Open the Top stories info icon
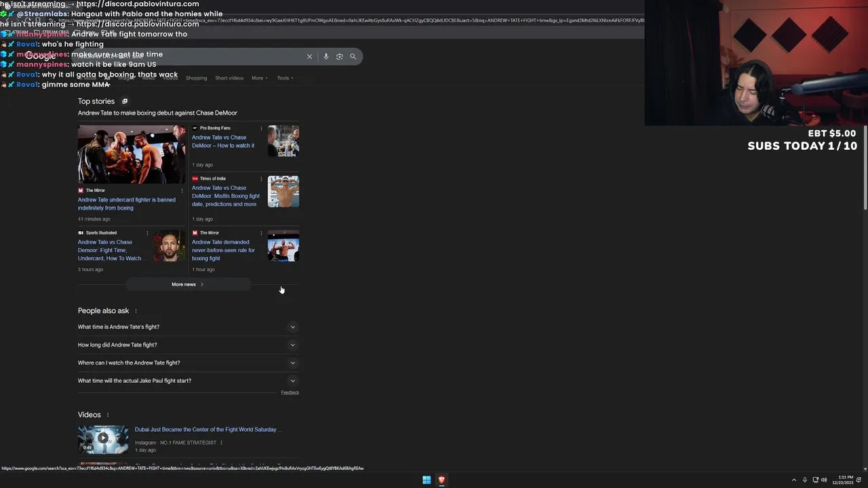Screen dimensions: 868x488 (125, 101)
